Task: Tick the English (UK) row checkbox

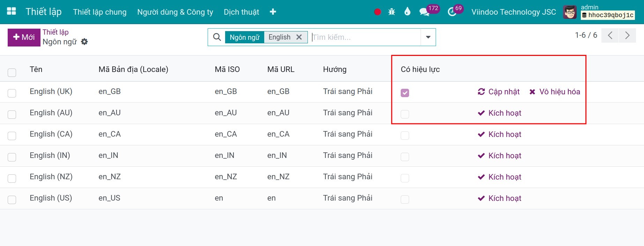Action: point(12,93)
